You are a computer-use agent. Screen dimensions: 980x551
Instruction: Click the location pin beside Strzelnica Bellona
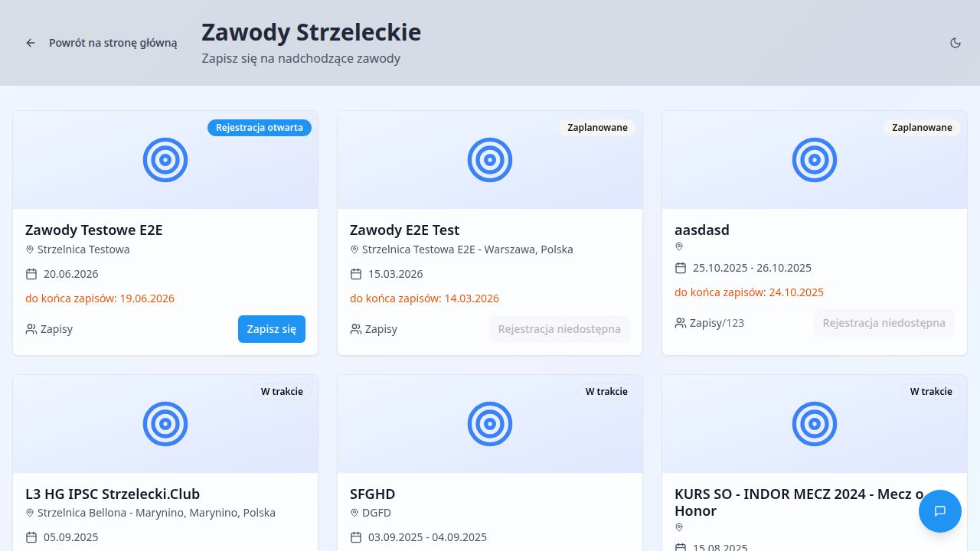[x=30, y=513]
